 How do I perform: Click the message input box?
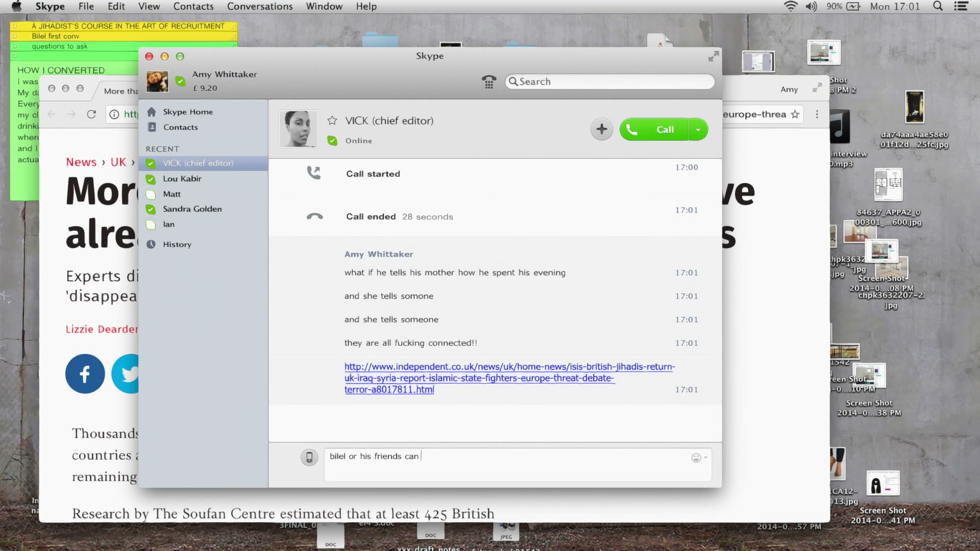point(518,465)
